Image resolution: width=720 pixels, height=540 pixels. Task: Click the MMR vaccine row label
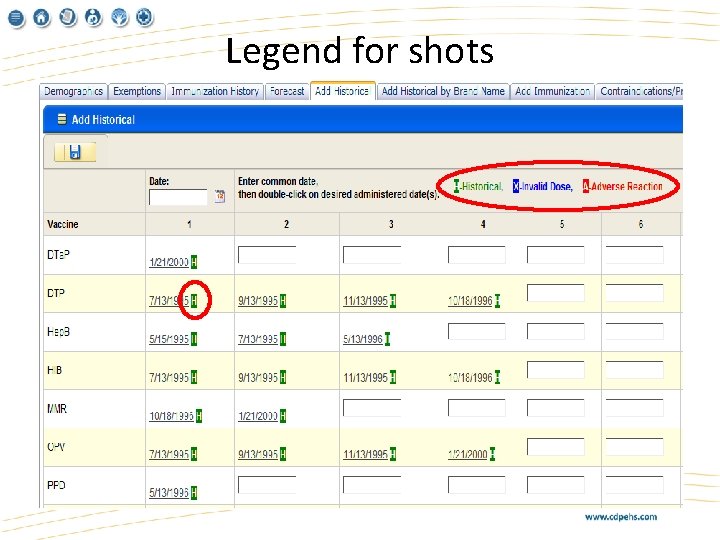(57, 408)
